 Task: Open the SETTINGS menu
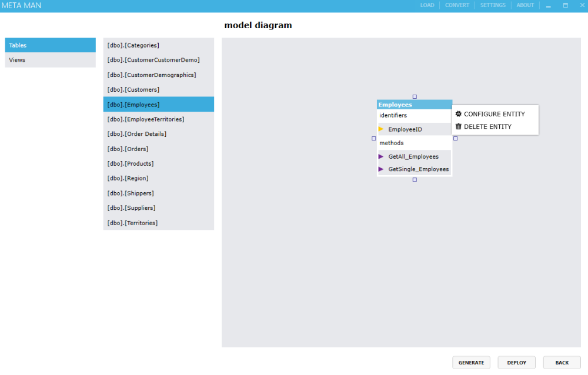pyautogui.click(x=493, y=5)
